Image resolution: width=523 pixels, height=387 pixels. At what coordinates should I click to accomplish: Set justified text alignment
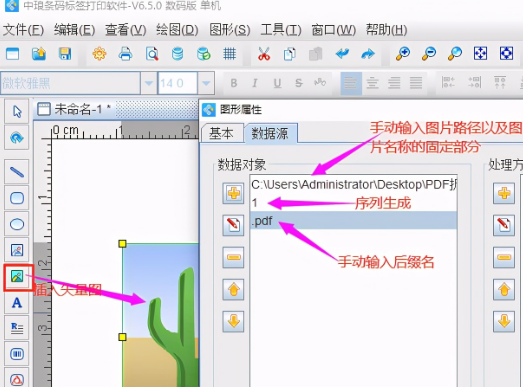[x=416, y=83]
